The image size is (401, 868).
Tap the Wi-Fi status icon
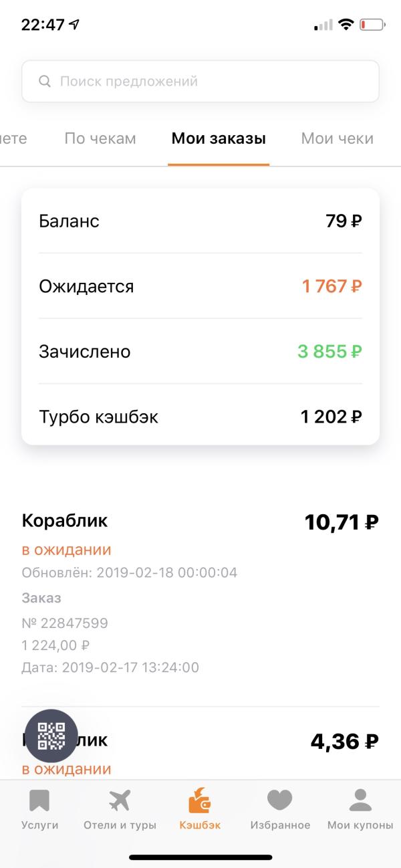click(x=346, y=25)
